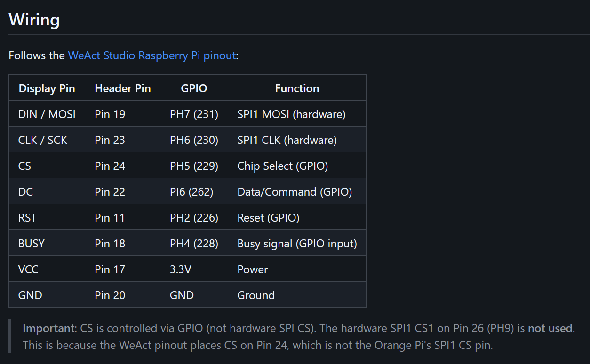Click the RST display pin cell
The image size is (590, 364).
(27, 218)
